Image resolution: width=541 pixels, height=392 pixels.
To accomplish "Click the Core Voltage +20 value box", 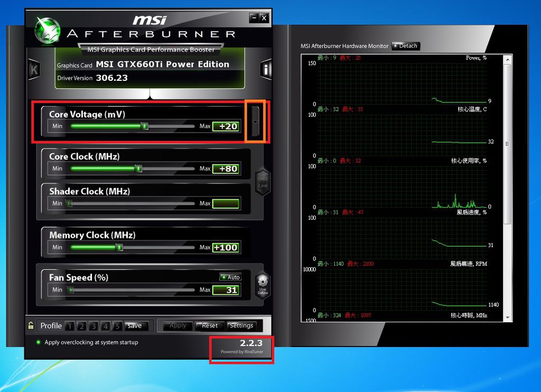I will pos(226,126).
